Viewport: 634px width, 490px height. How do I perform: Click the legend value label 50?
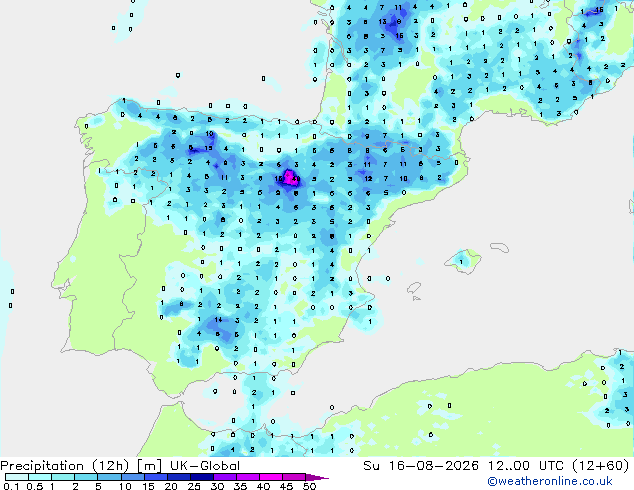(x=310, y=486)
